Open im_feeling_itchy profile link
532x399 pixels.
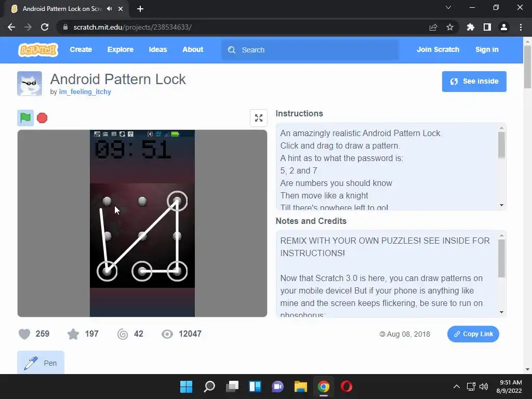pos(85,91)
